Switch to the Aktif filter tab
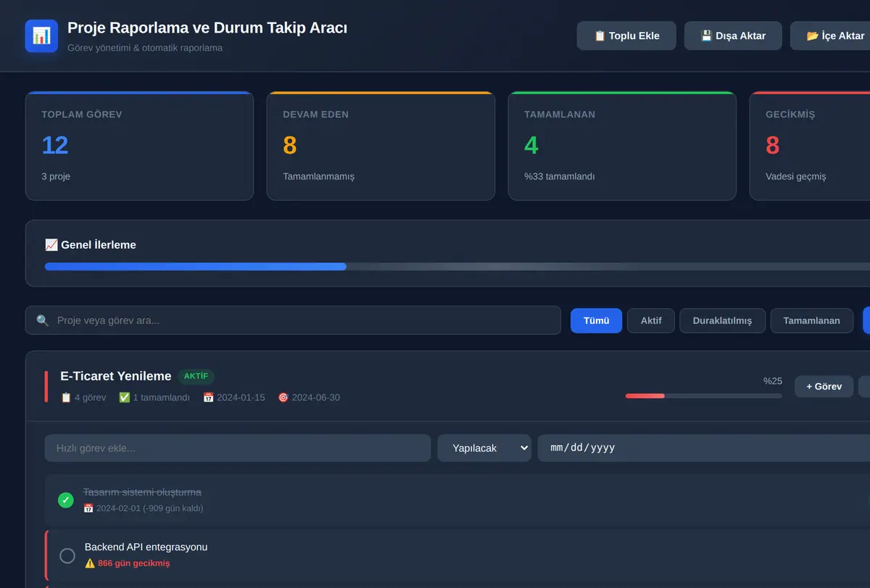Screen dimensions: 870x588 pos(651,320)
